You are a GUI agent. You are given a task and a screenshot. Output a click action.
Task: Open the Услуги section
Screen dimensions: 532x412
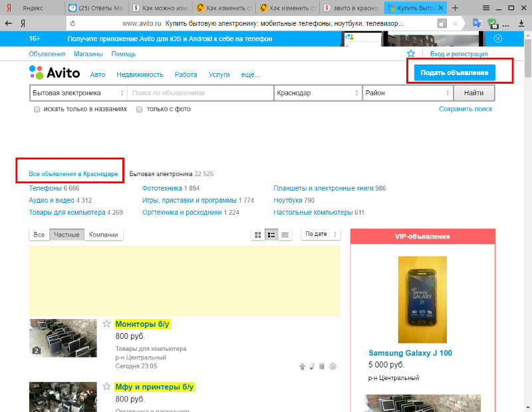coord(219,74)
